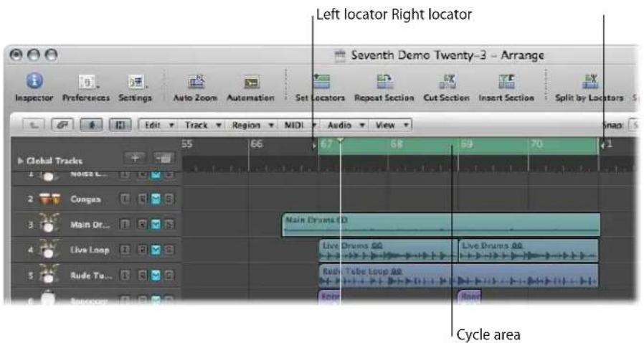Solo the Live Loop track
The width and height of the screenshot is (644, 343).
(169, 250)
